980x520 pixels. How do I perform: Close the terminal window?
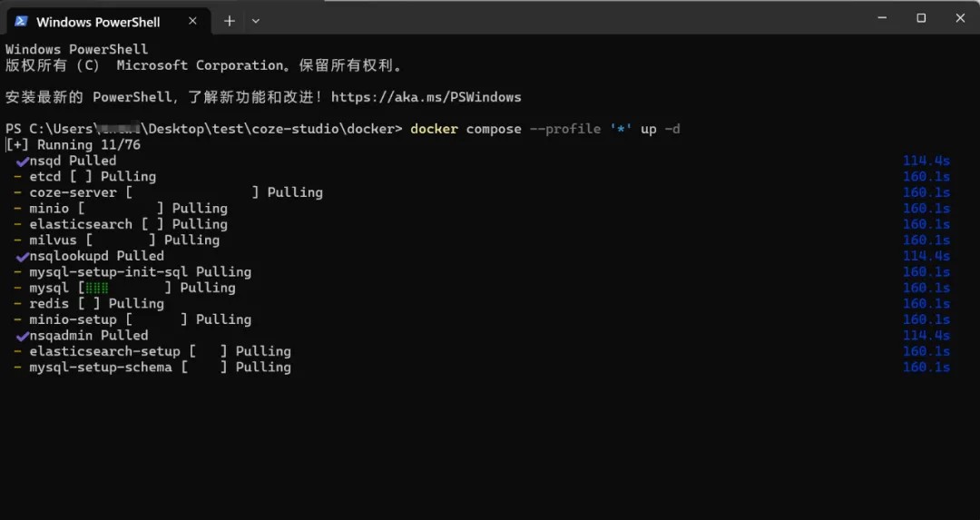point(960,18)
